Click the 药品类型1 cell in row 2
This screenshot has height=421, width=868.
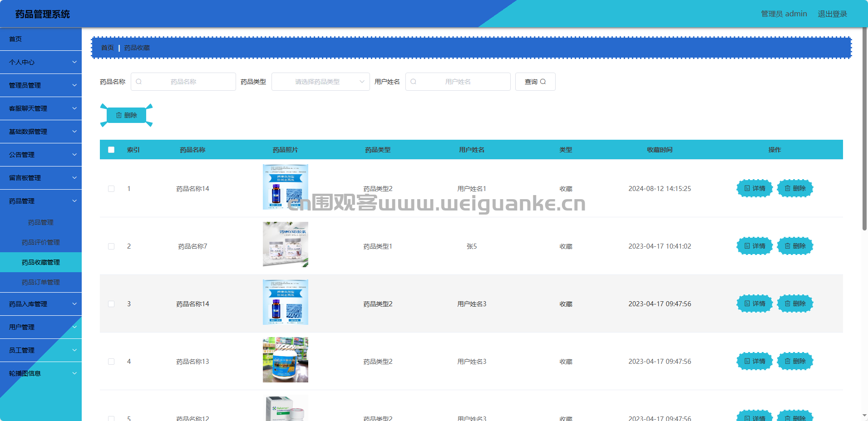378,246
